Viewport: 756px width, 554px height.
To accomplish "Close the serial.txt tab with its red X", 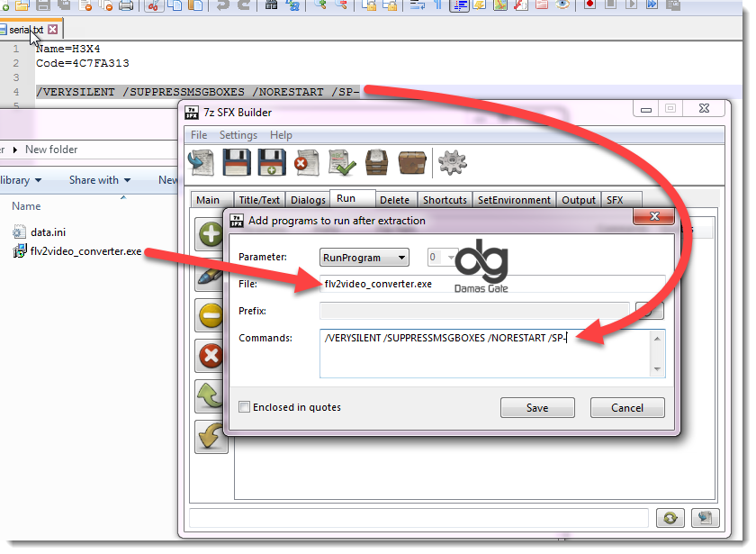I will (x=52, y=30).
